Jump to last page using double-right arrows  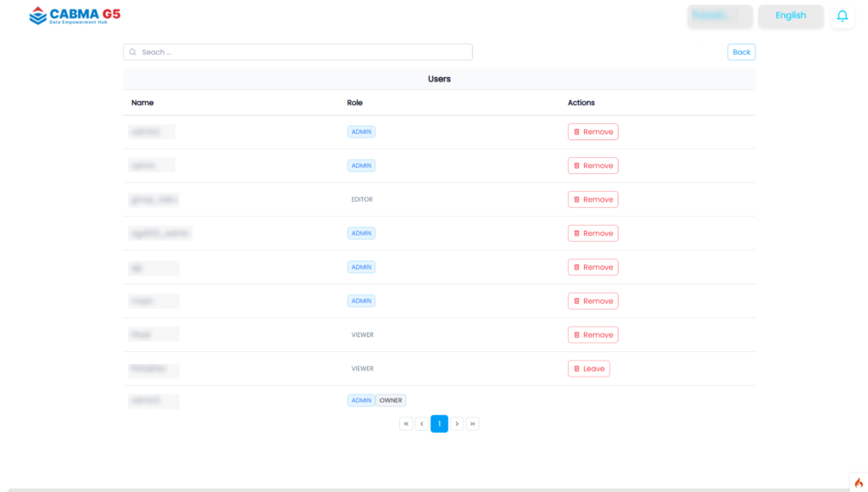coord(473,424)
